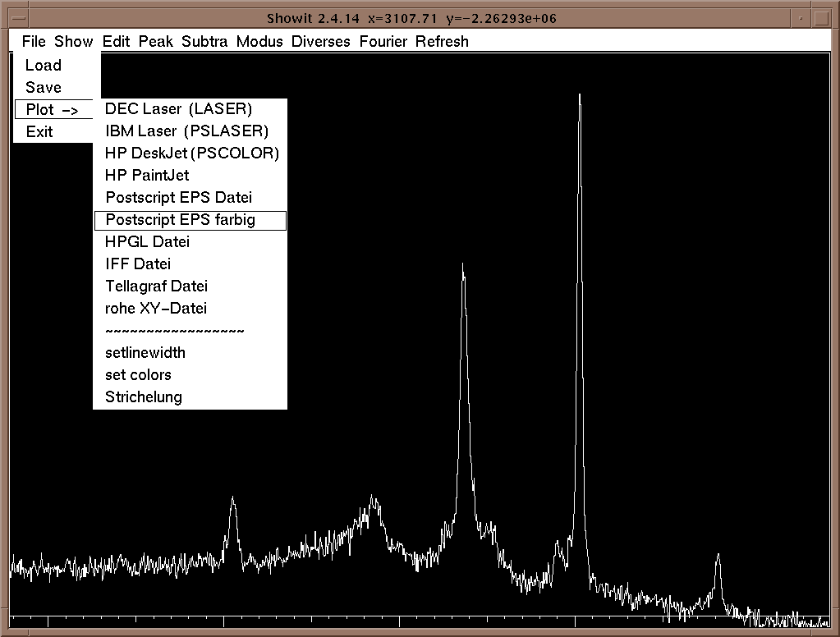The width and height of the screenshot is (840, 637).
Task: Expand the Plot submenu entry
Action: (x=53, y=110)
